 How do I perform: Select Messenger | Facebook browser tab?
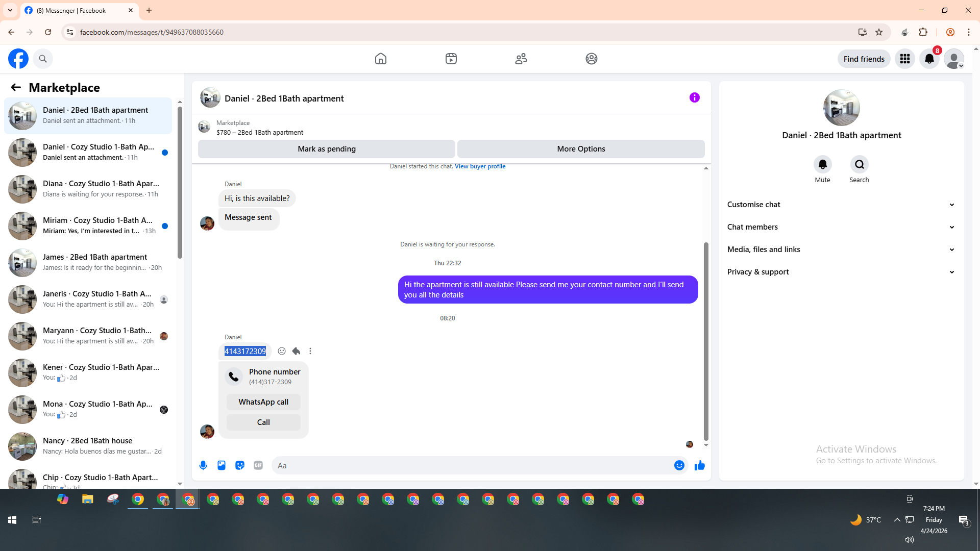tap(79, 10)
